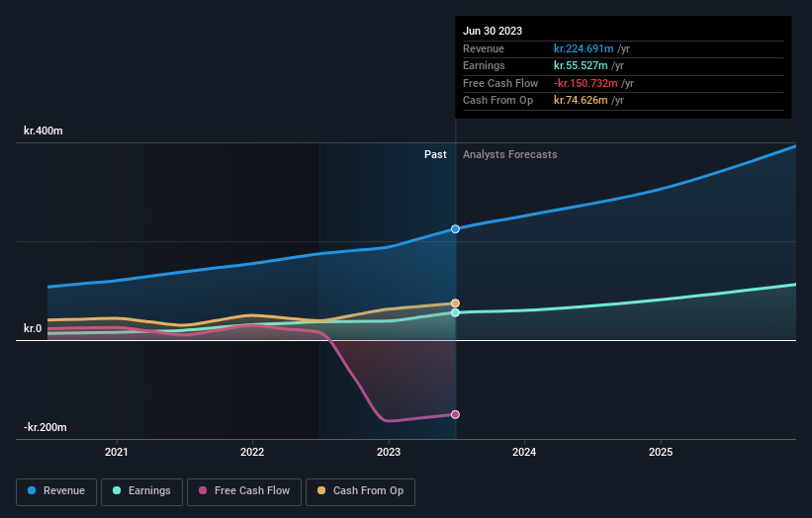Toggle the Cash From Op legend button

pyautogui.click(x=360, y=491)
